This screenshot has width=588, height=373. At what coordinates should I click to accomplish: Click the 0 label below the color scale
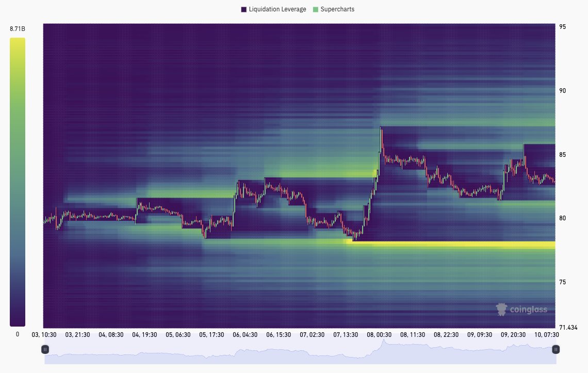click(18, 334)
